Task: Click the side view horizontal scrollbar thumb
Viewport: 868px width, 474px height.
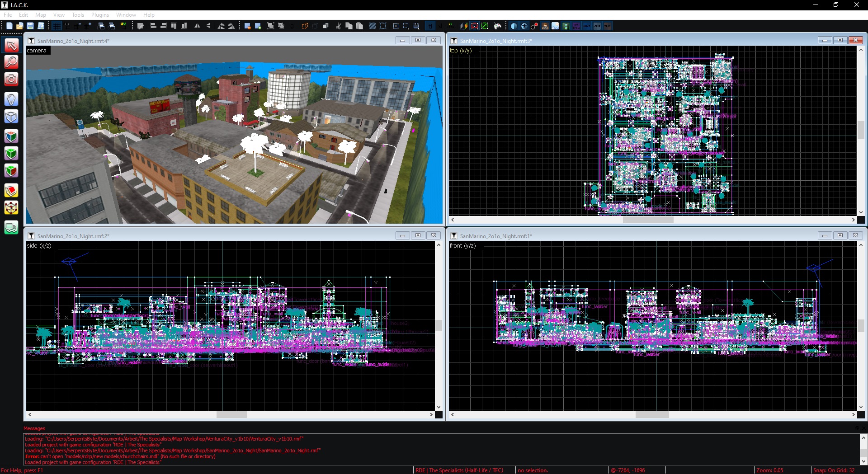Action: 231,414
